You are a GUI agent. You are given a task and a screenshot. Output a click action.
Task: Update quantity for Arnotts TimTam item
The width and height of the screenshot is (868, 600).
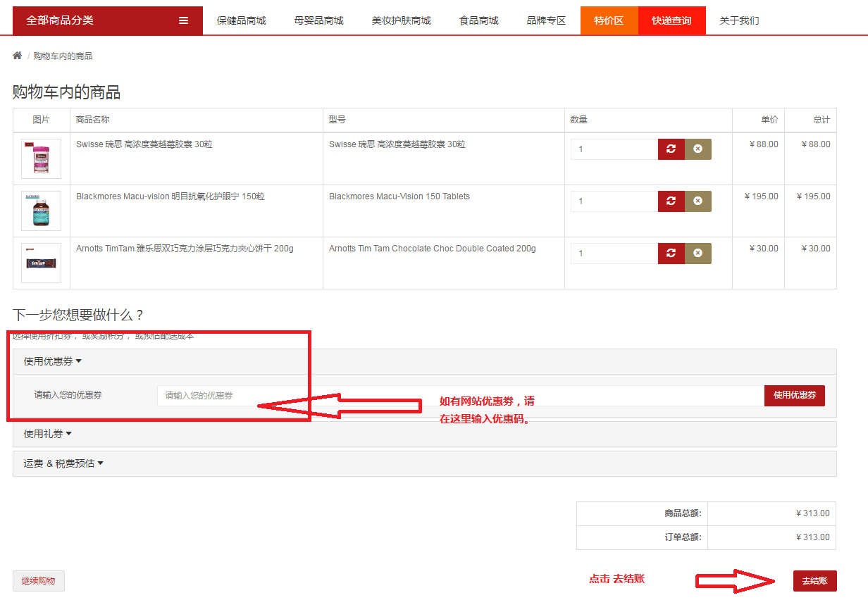pos(671,254)
